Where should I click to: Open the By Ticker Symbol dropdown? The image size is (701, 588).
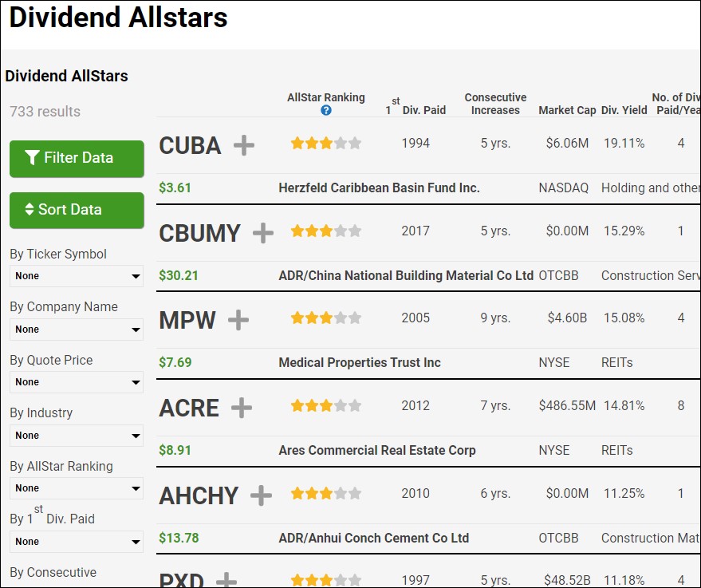(77, 276)
